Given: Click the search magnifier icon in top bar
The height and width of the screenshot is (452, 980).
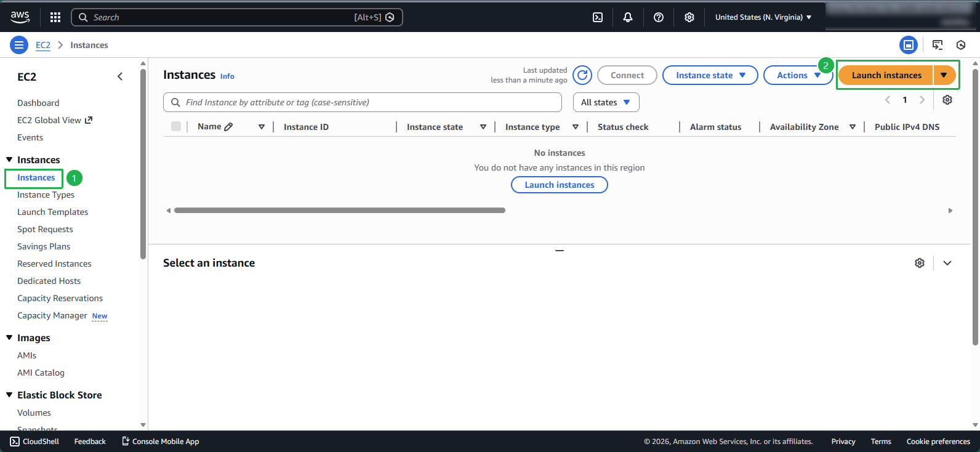Looking at the screenshot, I should [83, 17].
